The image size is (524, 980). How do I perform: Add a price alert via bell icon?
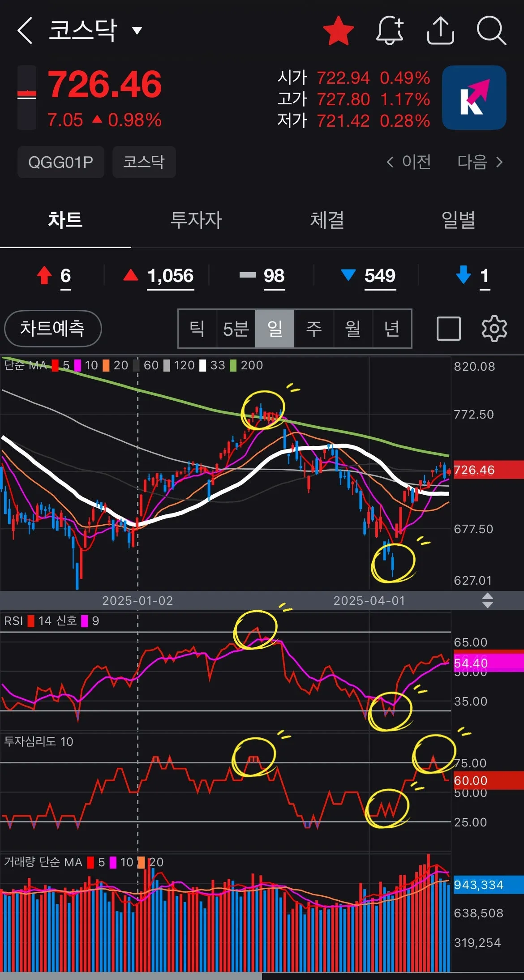tap(390, 30)
